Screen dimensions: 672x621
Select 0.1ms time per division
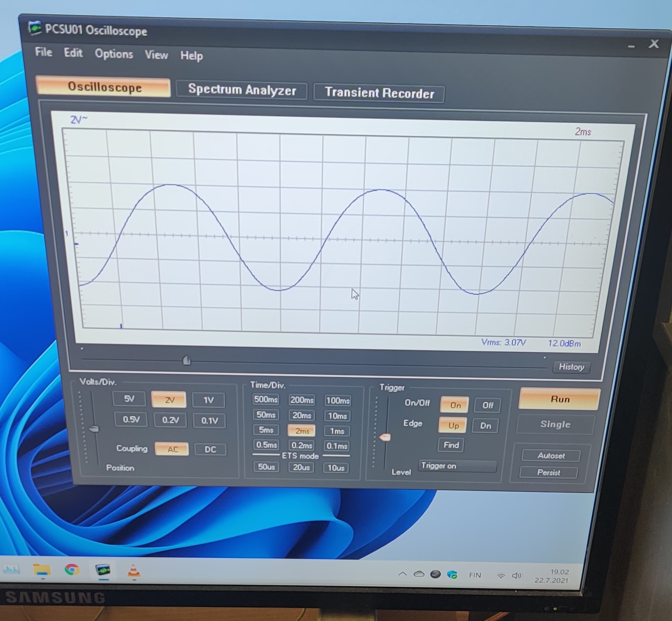point(336,446)
